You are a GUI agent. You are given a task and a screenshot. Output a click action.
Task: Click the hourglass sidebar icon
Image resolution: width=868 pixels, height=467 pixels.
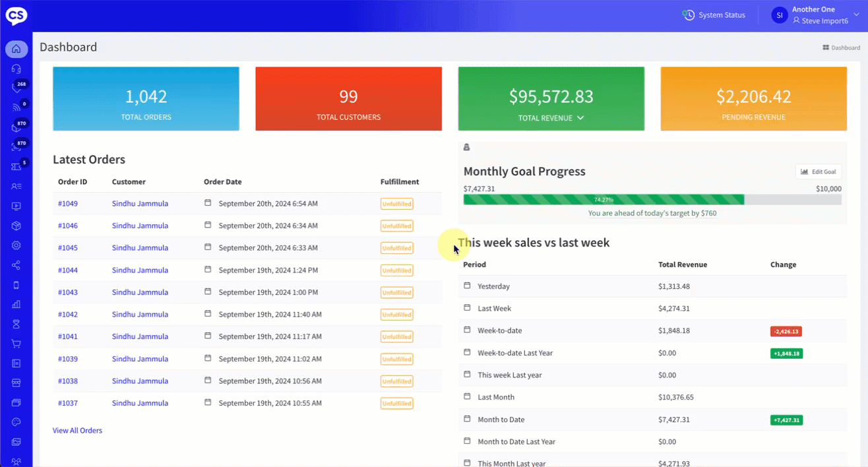[x=16, y=324]
